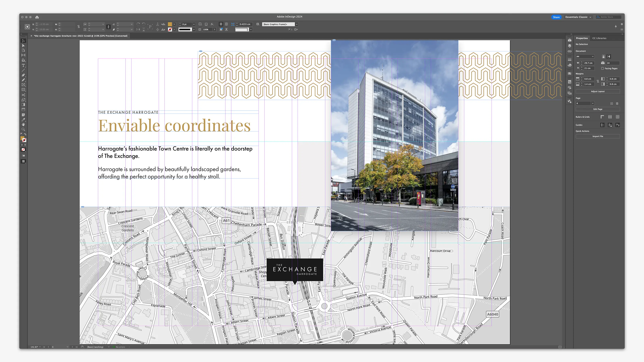Image resolution: width=644 pixels, height=362 pixels.
Task: Toggle landscape page orientation
Action: [609, 57]
